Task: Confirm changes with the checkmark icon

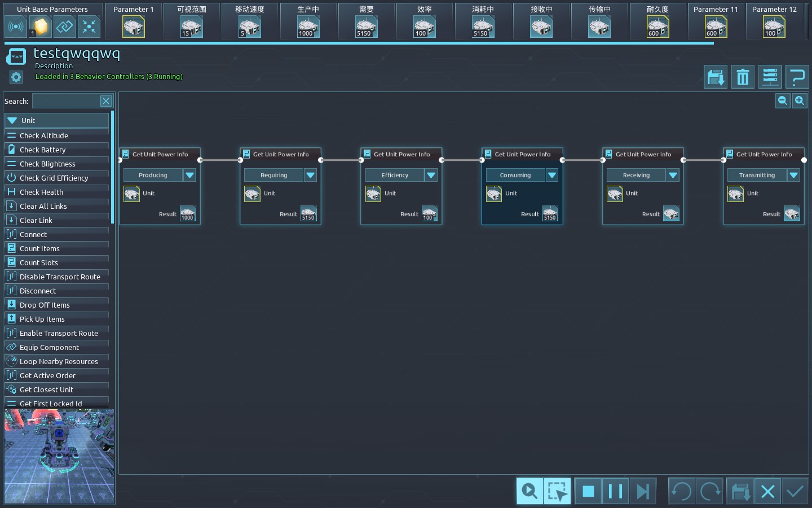Action: pos(795,491)
